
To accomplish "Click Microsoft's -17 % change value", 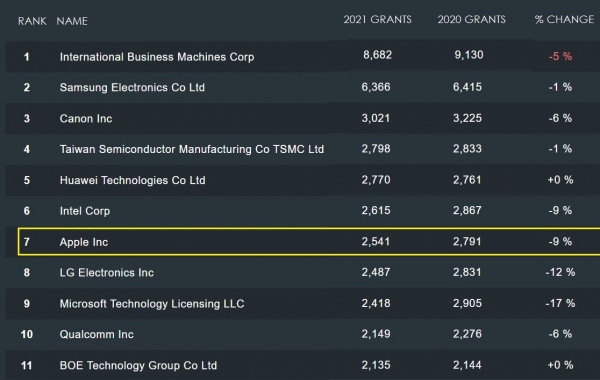I will tap(560, 303).
